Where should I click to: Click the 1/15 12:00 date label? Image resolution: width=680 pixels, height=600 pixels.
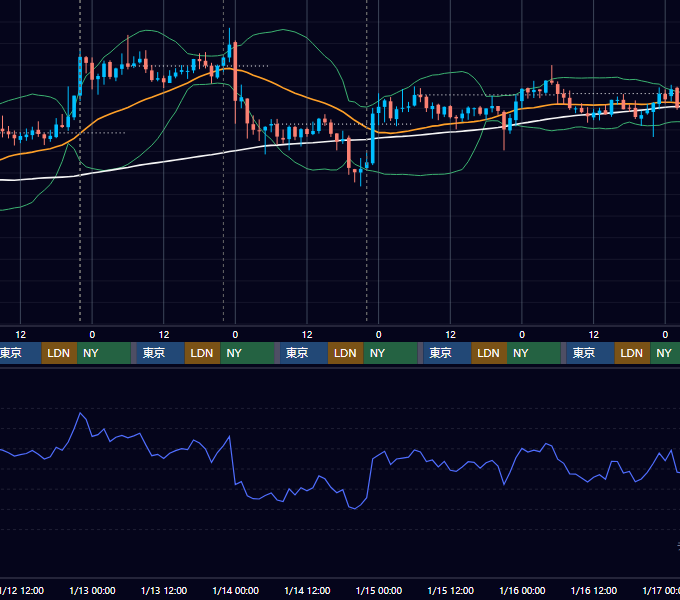point(451,590)
